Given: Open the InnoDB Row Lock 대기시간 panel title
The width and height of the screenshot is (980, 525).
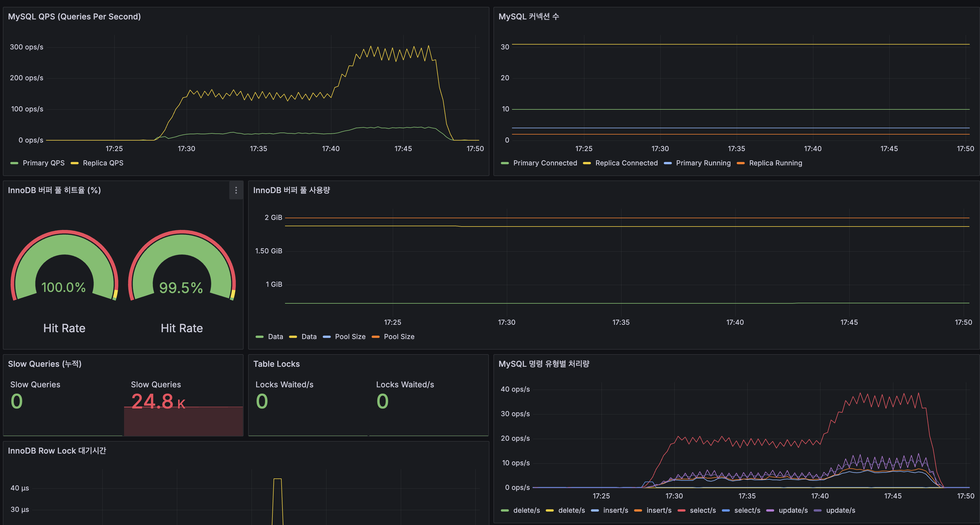Looking at the screenshot, I should pos(57,450).
